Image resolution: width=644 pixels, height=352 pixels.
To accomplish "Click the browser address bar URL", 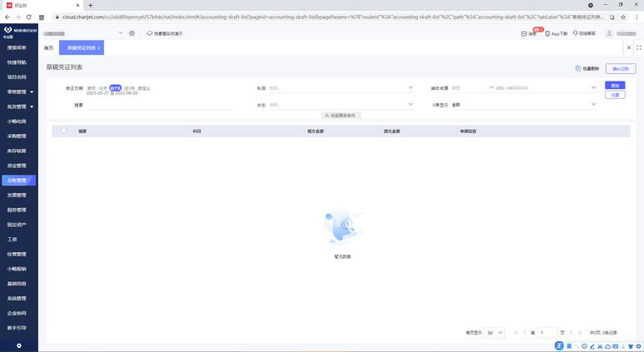I will tap(333, 17).
